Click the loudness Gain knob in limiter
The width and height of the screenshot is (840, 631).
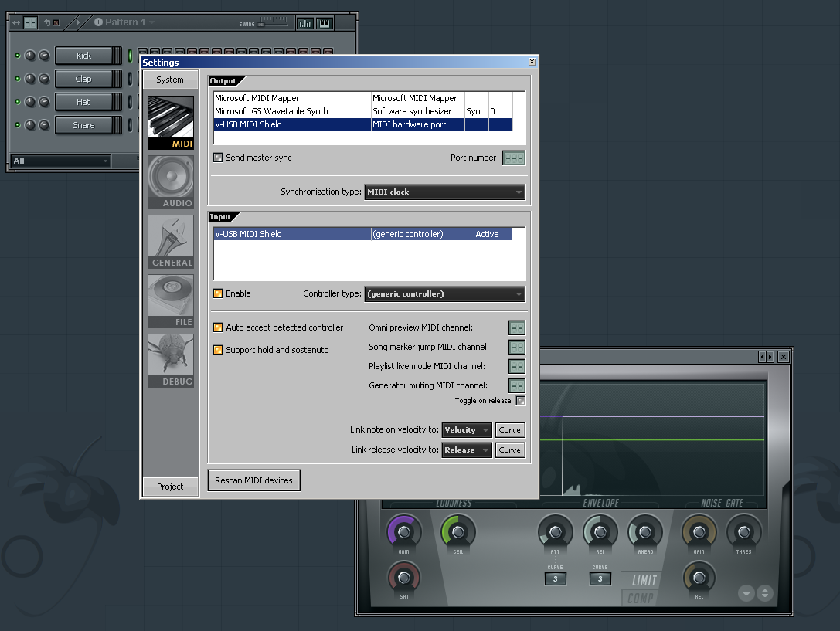point(404,533)
